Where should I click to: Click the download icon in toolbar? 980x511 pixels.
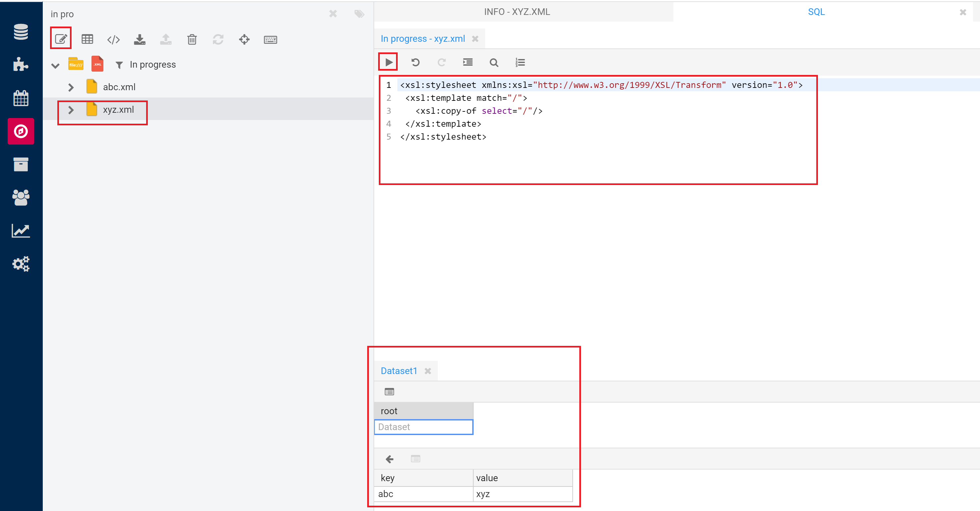140,39
